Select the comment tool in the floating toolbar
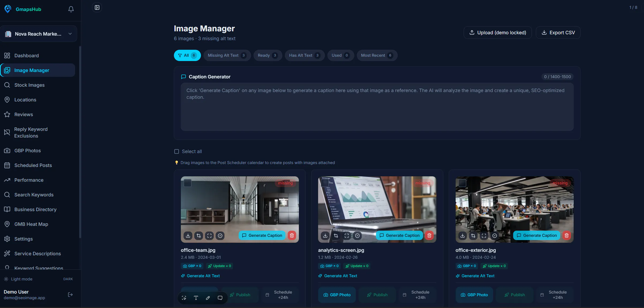The width and height of the screenshot is (644, 308). coord(220,298)
